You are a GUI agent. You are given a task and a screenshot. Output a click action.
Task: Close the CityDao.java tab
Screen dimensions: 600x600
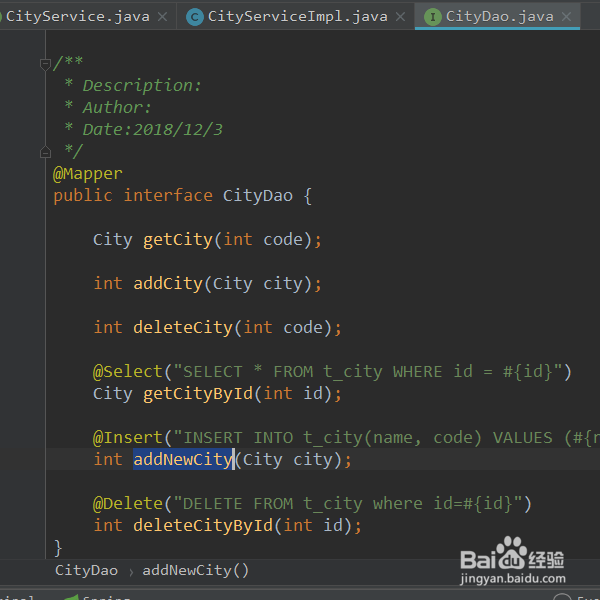point(566,16)
